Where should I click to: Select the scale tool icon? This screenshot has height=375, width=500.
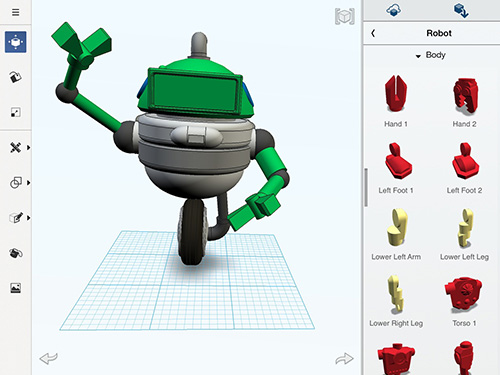click(15, 112)
